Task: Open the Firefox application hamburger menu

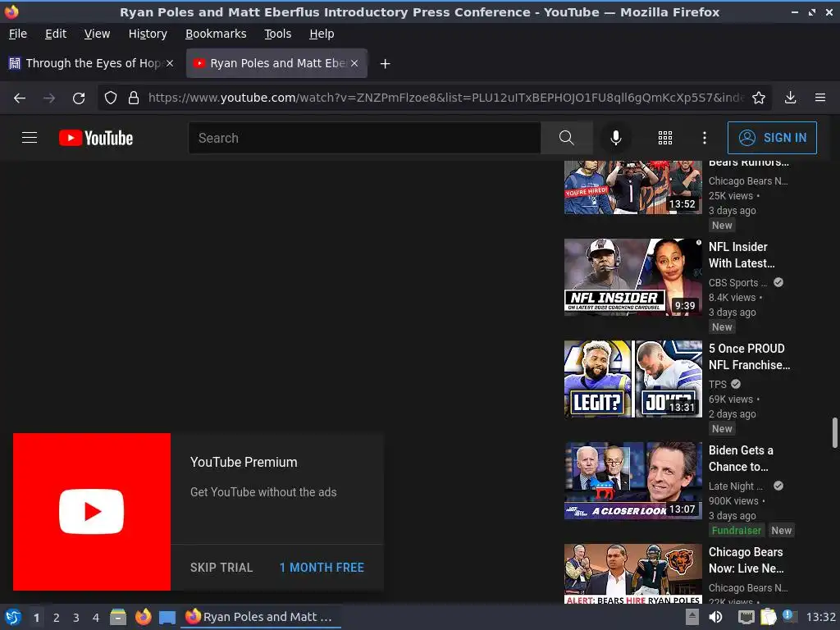Action: click(x=819, y=98)
